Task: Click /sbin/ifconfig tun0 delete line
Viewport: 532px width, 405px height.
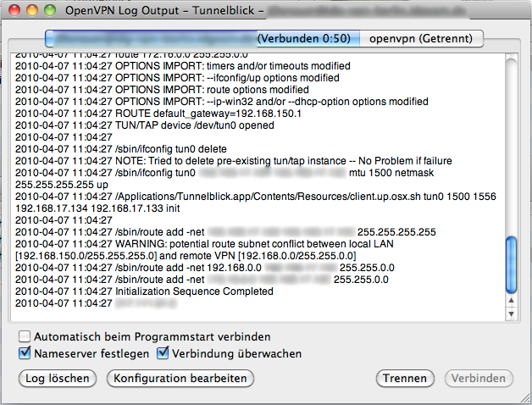Action: point(121,149)
